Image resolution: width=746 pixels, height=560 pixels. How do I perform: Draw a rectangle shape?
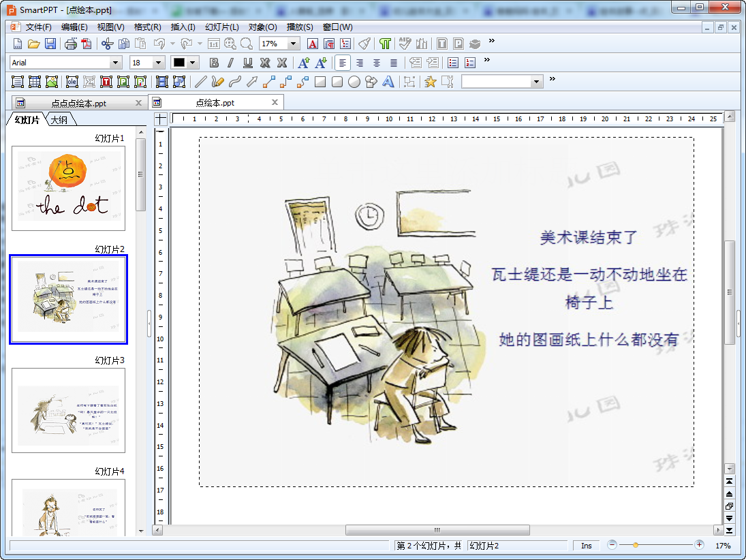click(320, 82)
